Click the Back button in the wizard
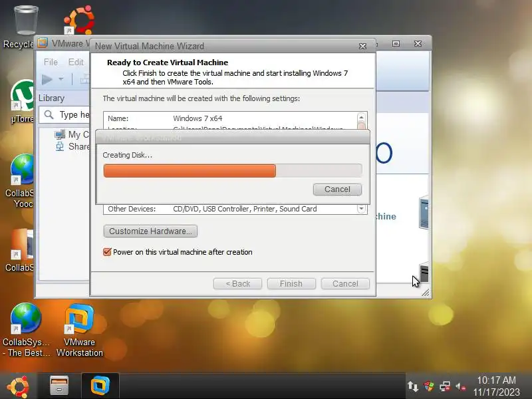 click(237, 284)
